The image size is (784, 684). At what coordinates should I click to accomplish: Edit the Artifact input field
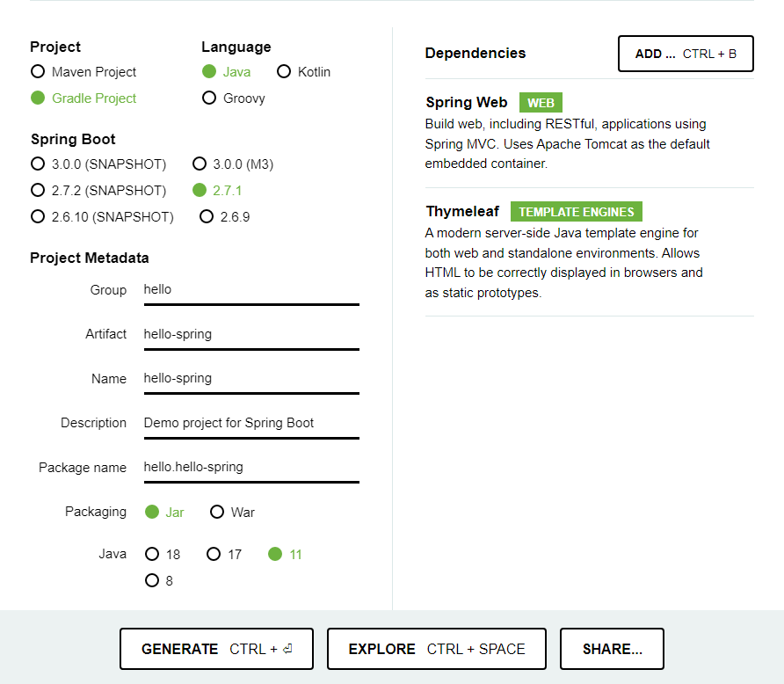(251, 334)
